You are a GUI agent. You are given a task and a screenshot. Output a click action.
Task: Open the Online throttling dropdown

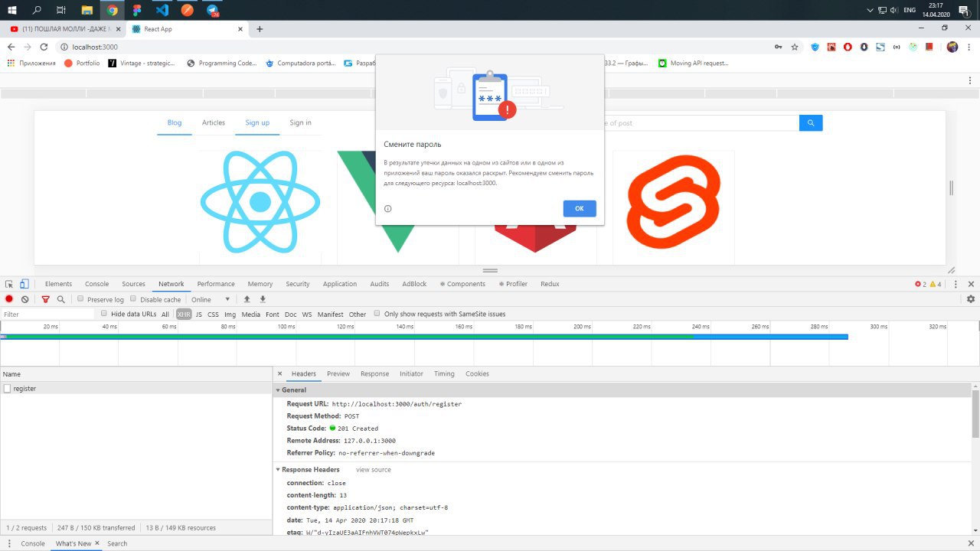[211, 299]
